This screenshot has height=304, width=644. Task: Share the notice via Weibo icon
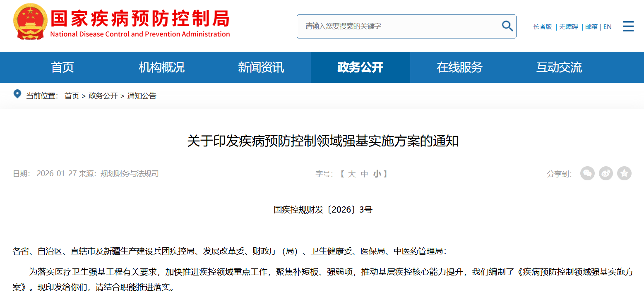tap(606, 174)
